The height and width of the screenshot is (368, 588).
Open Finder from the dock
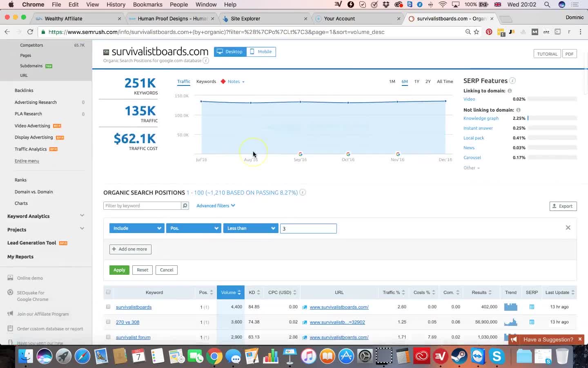[x=25, y=356]
